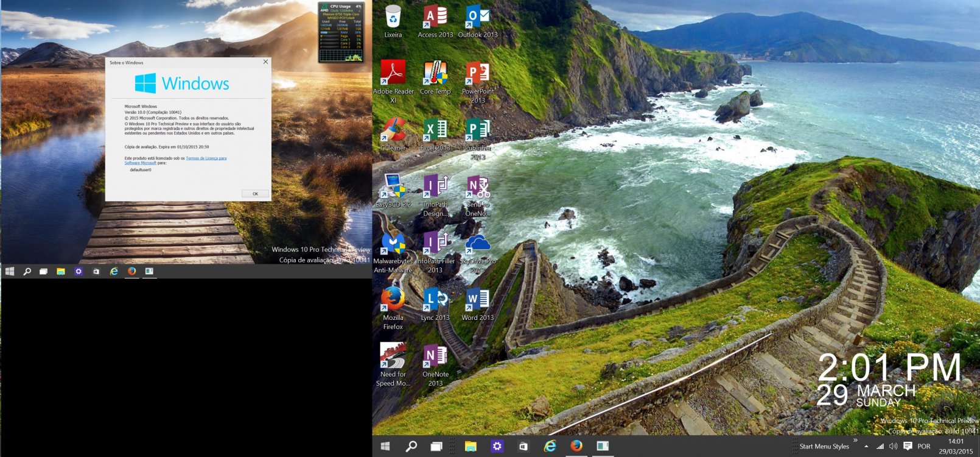
Task: Close the Sobre o Windows dialog
Action: (265, 62)
